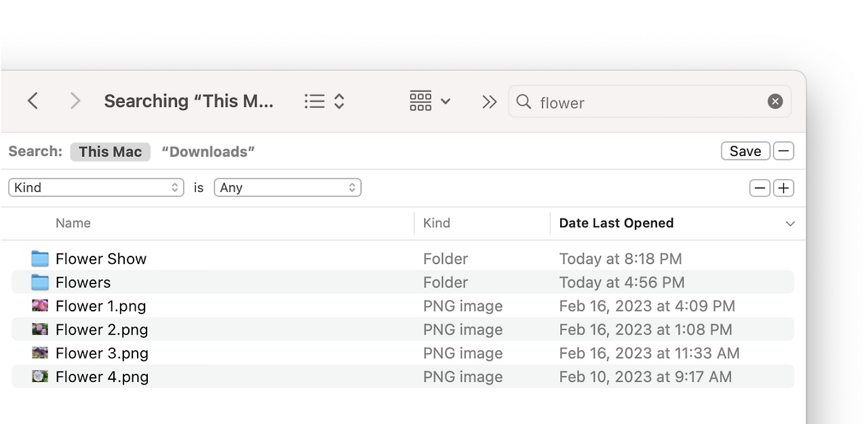The width and height of the screenshot is (868, 424).
Task: Sort by Date Last Opened column
Action: click(x=616, y=223)
